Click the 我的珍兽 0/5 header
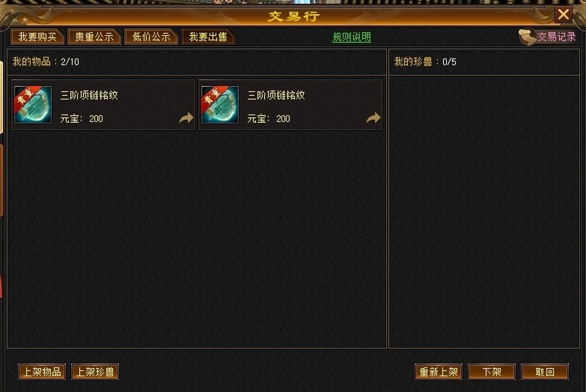Viewport: 586px width, 392px height. point(425,61)
